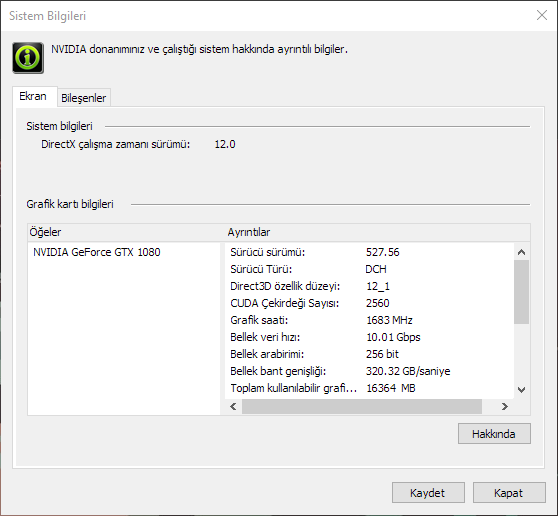
Task: Select driver version value 527.56
Action: [x=383, y=252]
